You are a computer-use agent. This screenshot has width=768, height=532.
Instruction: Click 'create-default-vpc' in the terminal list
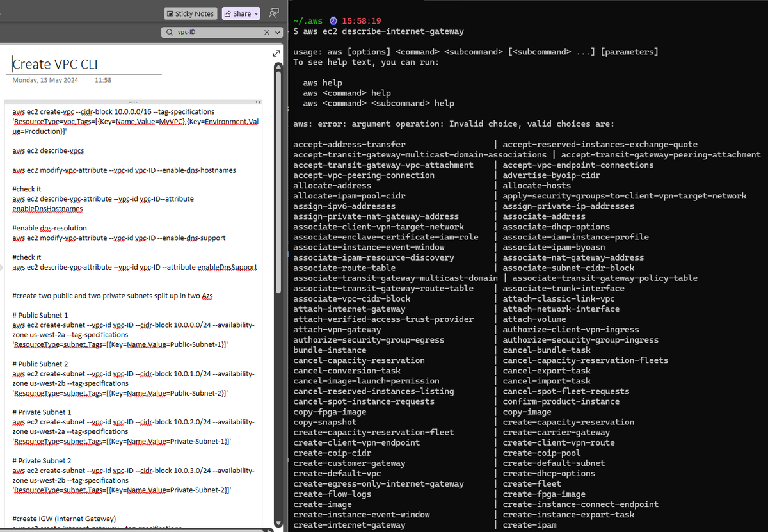click(x=337, y=474)
